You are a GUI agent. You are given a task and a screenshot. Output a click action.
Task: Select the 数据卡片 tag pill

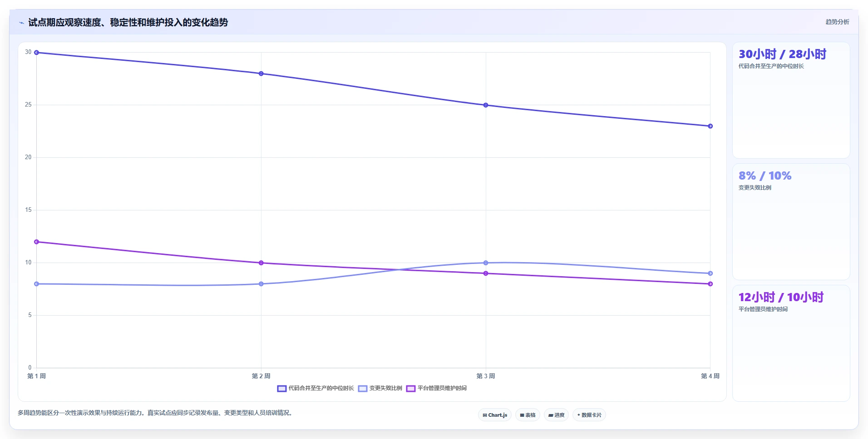[x=589, y=415]
